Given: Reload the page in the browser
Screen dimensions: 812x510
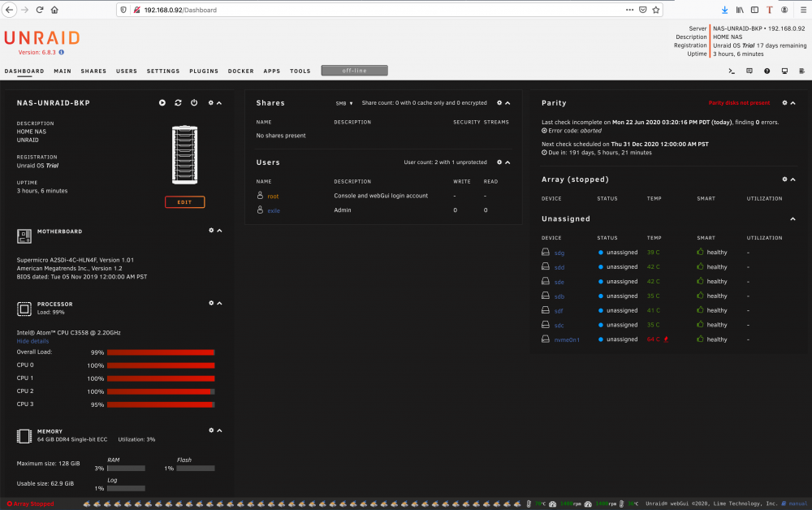Looking at the screenshot, I should click(39, 10).
